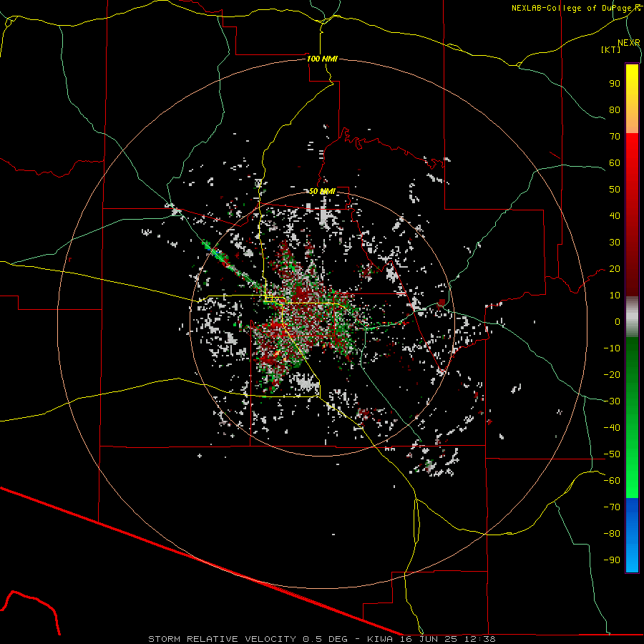This screenshot has height=644, width=644.
Task: Click the 60 value on the scale
Action: coord(615,163)
